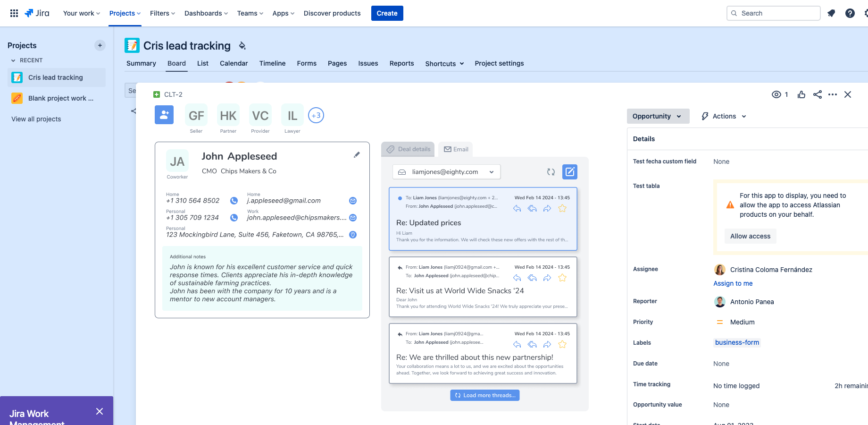The height and width of the screenshot is (425, 868).
Task: Switch to the Timeline tab
Action: 272,63
